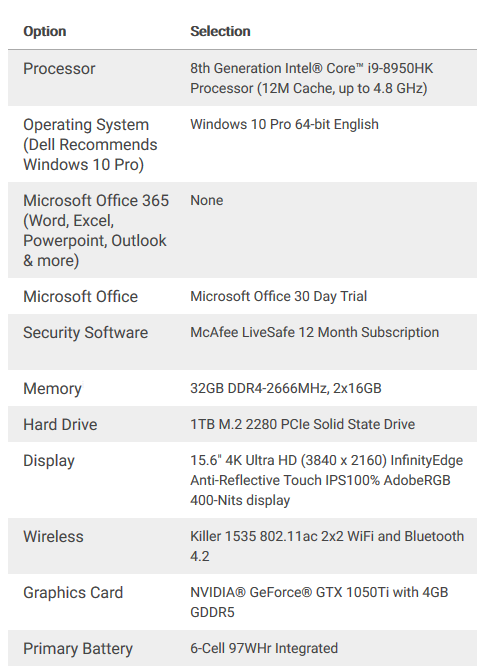The width and height of the screenshot is (477, 669).
Task: Click the NVIDIA GeForce GTX 1050Ti value
Action: (319, 602)
